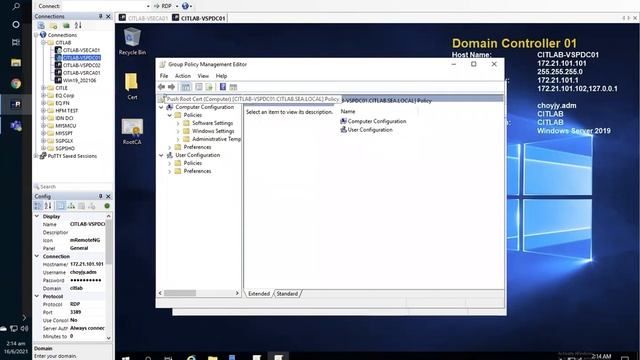Collapse the Display section in Config panel

pyautogui.click(x=37, y=216)
